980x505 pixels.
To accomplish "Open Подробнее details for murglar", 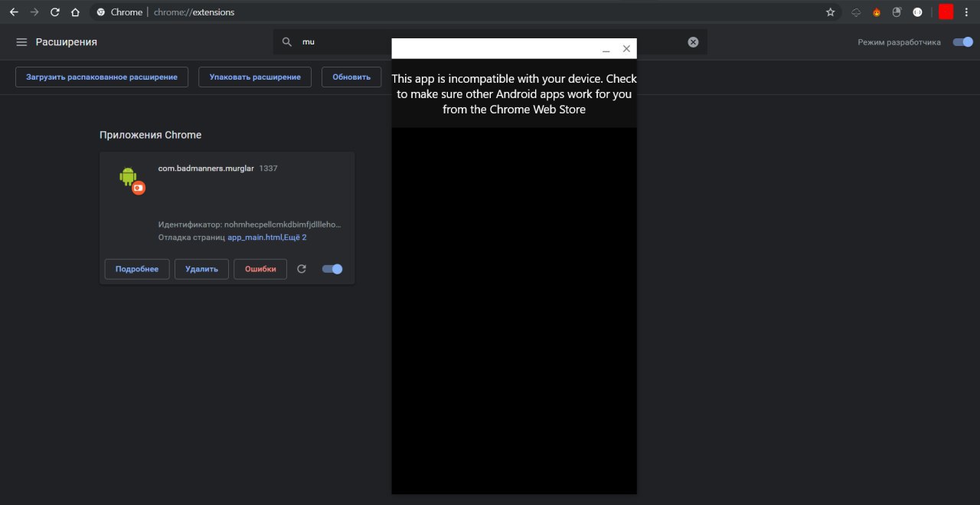I will [137, 269].
